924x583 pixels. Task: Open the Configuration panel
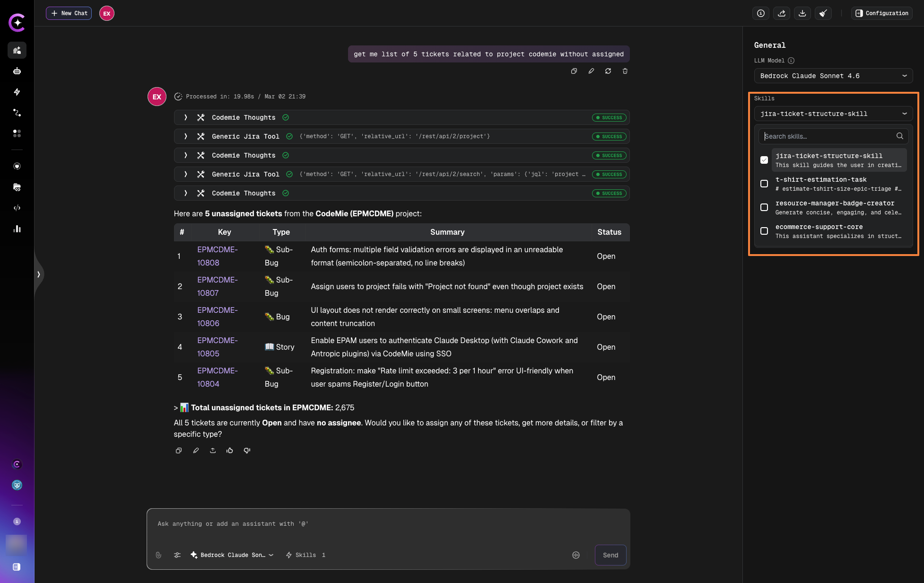(881, 13)
